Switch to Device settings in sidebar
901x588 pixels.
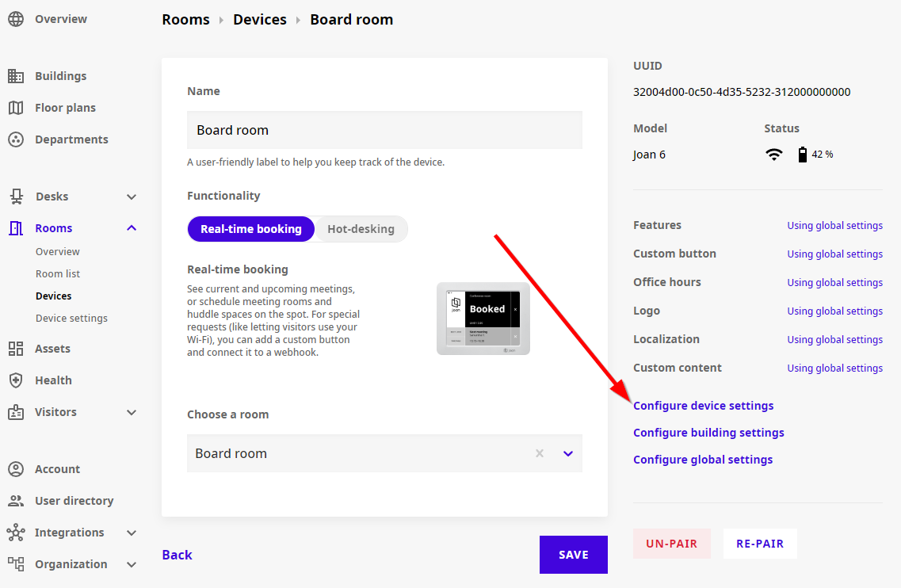70,318
